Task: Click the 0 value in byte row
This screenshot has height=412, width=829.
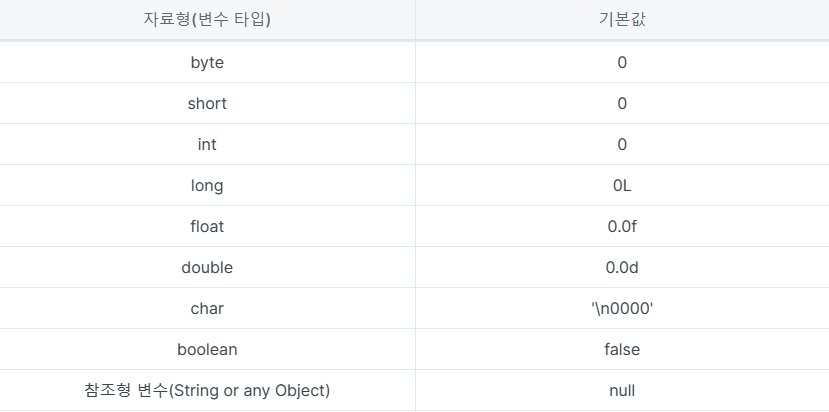Action: click(x=622, y=62)
